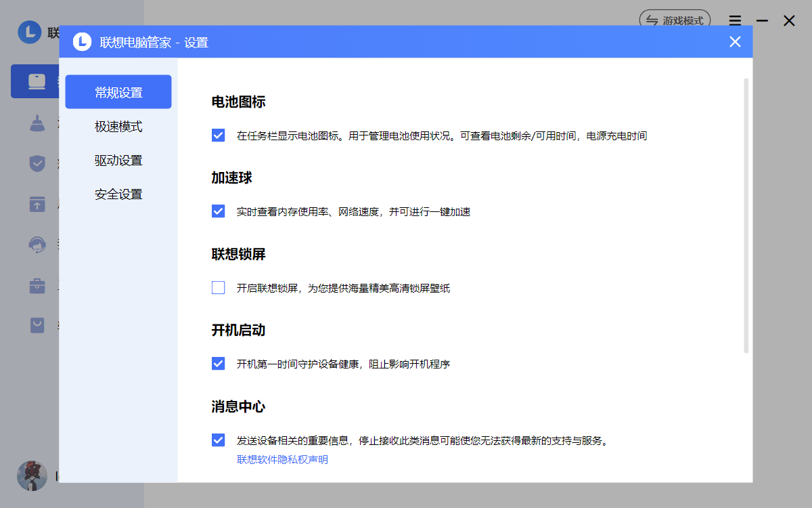Viewport: 812px width, 508px height.
Task: Uncheck the 电池图标 taskbar battery checkbox
Action: point(218,135)
